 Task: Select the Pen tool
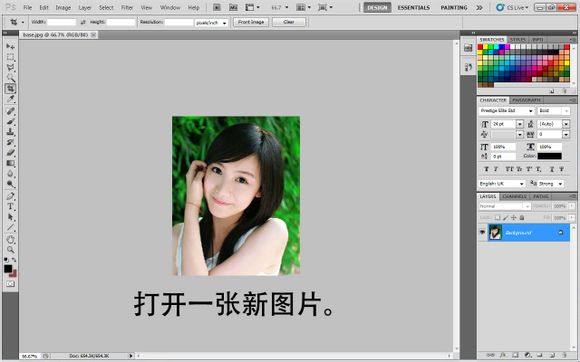pos(10,196)
